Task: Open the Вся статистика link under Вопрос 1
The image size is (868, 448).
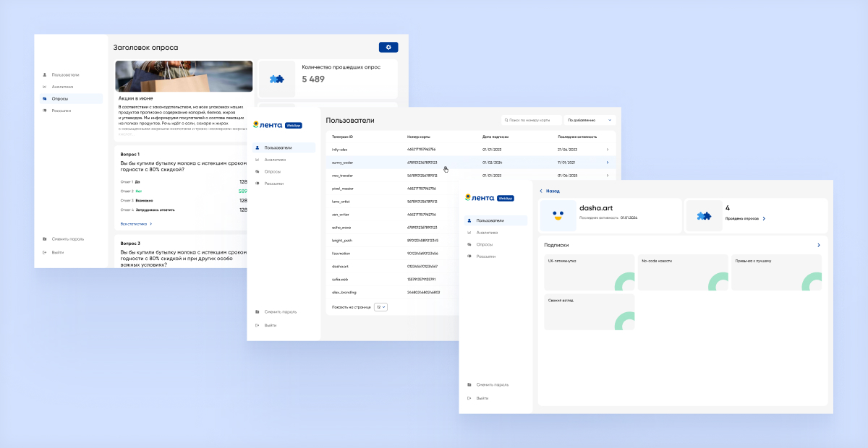Action: [136, 225]
